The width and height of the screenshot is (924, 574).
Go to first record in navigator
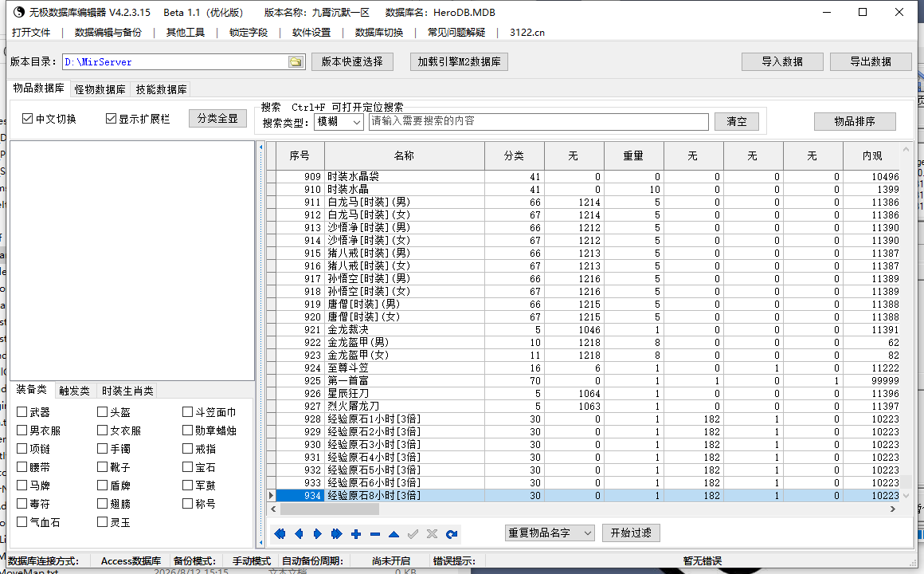[280, 534]
